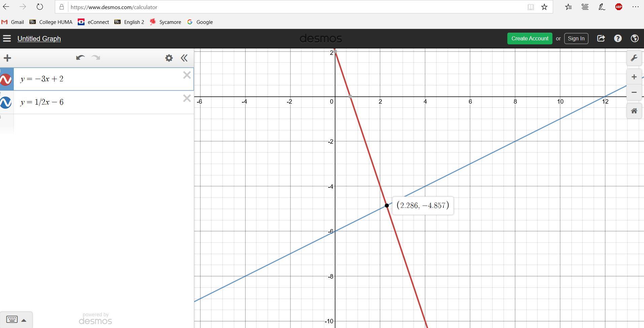Share the graph

[x=601, y=39]
